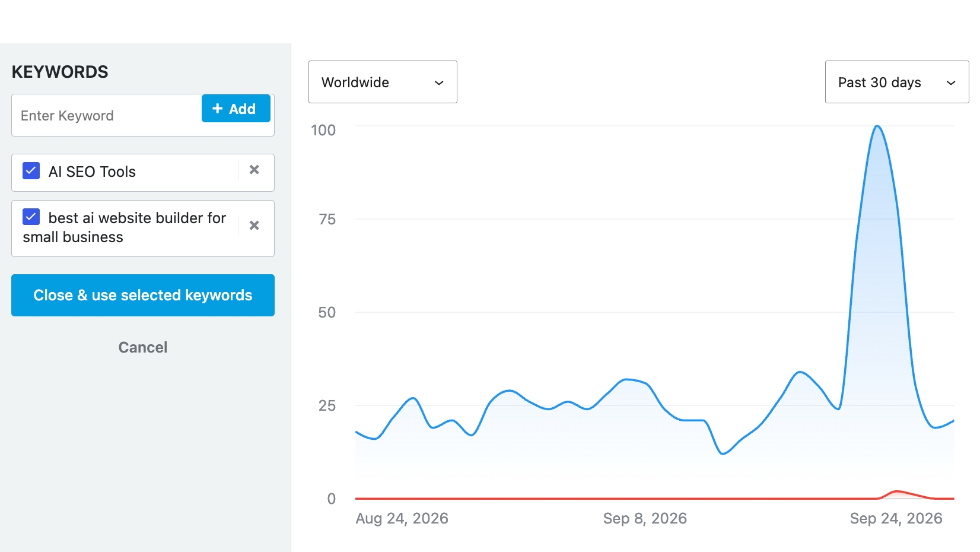Viewport: 980px width, 552px height.
Task: Remove the best ai website builder keyword
Action: tap(254, 226)
